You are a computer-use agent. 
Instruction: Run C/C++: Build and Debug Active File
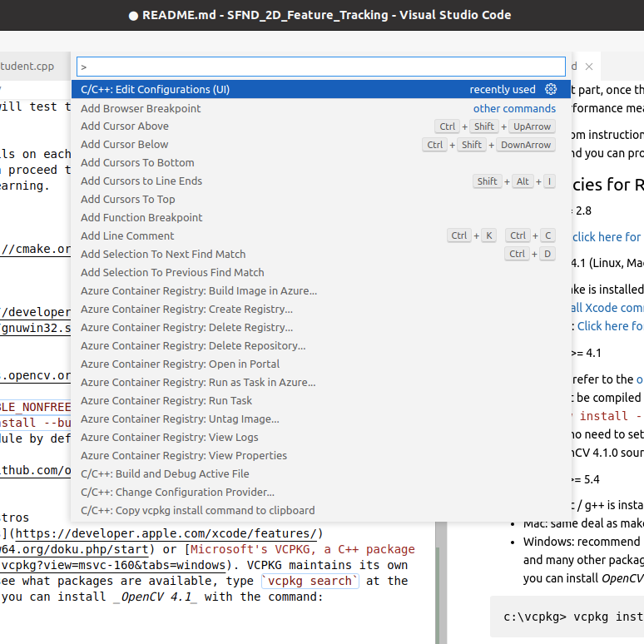tap(321, 473)
